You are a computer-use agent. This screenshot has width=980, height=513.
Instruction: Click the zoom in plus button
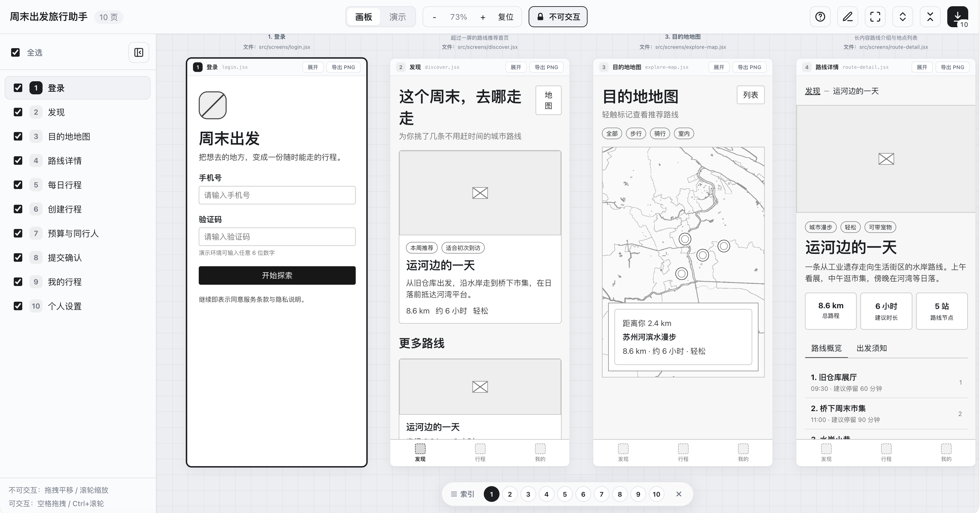coord(483,17)
